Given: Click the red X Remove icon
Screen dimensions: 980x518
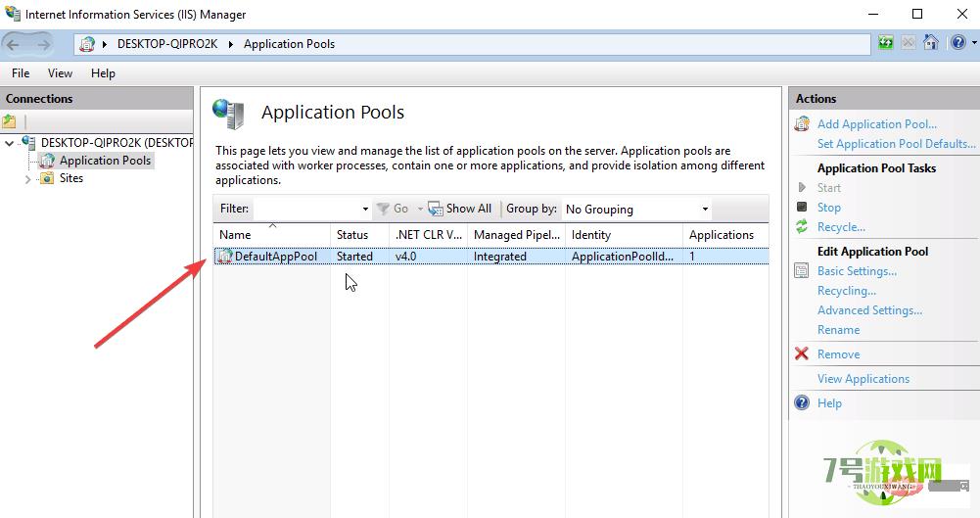Looking at the screenshot, I should pyautogui.click(x=801, y=353).
